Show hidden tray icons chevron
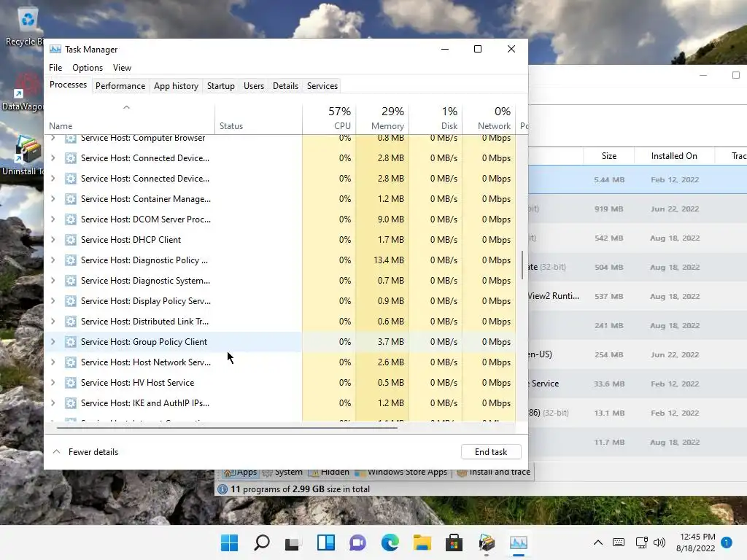Screen dimensions: 747x560 (598, 542)
